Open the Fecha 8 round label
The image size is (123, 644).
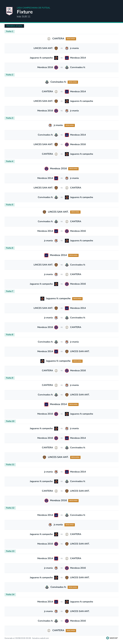(9, 335)
